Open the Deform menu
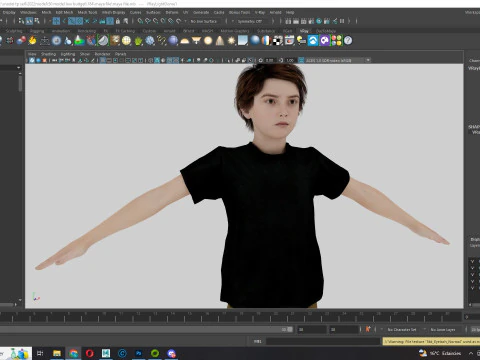The width and height of the screenshot is (480, 360). click(x=172, y=12)
